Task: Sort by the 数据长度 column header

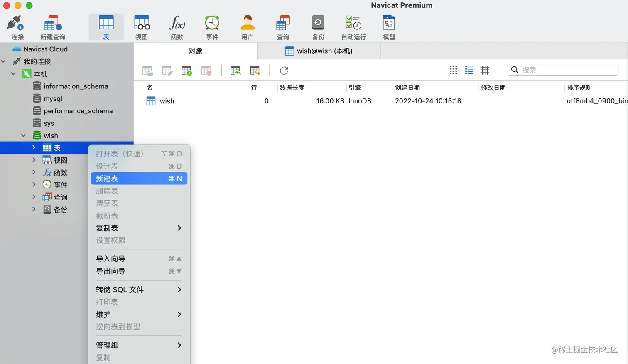Action: click(x=312, y=88)
